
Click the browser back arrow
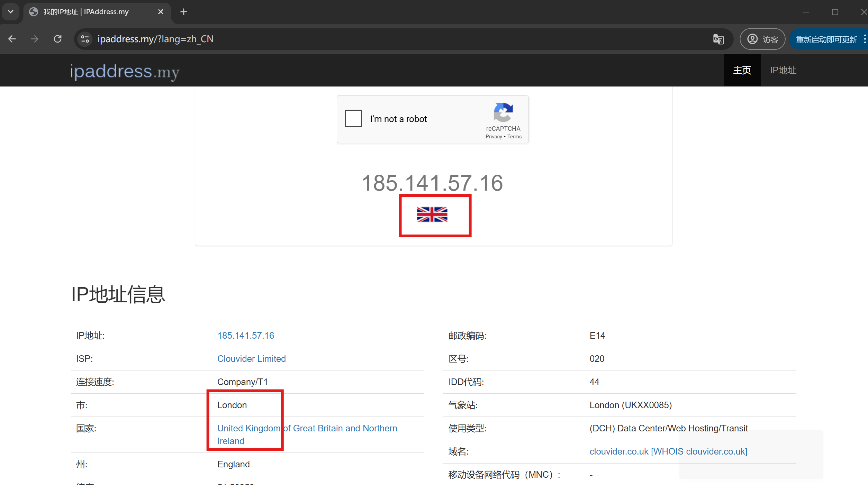(12, 39)
